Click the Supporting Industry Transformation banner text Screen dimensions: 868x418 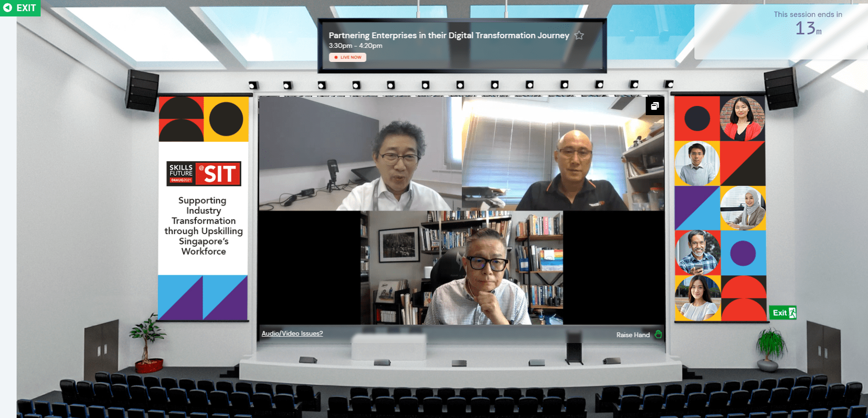(x=204, y=225)
